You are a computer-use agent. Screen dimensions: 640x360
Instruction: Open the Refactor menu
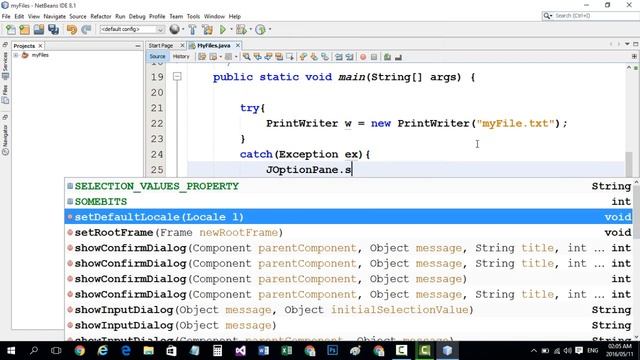click(101, 16)
